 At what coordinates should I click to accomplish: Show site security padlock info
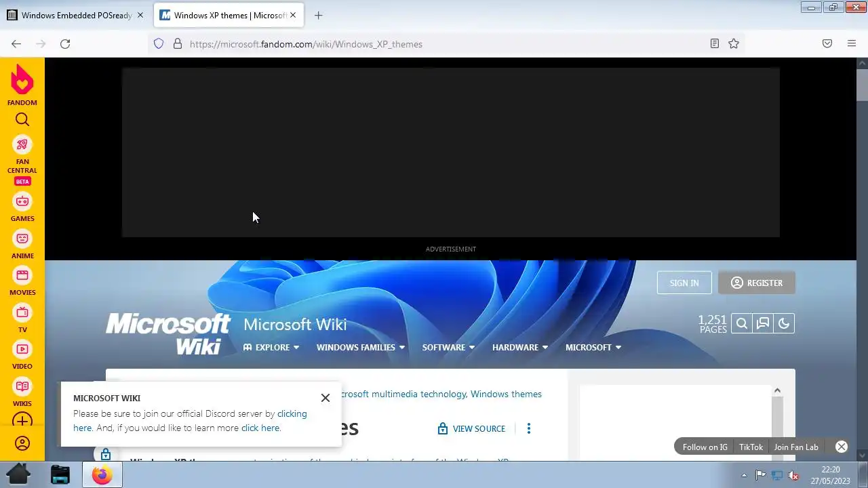coord(178,44)
